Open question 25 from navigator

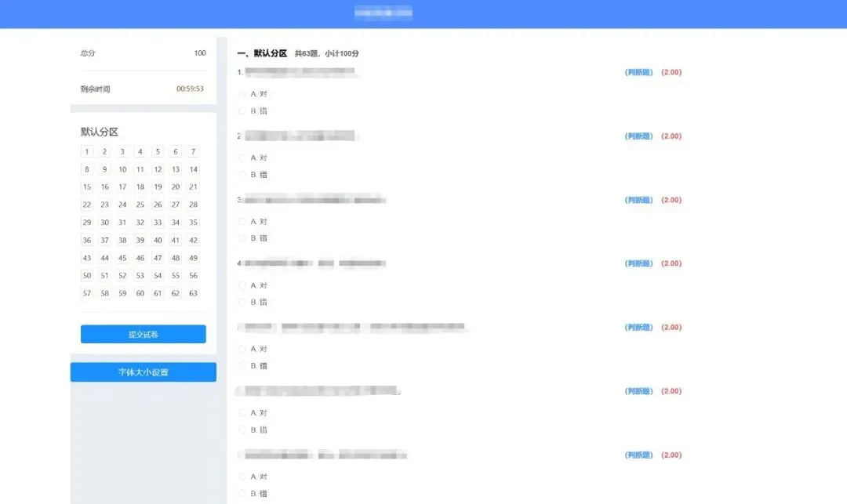click(x=140, y=205)
